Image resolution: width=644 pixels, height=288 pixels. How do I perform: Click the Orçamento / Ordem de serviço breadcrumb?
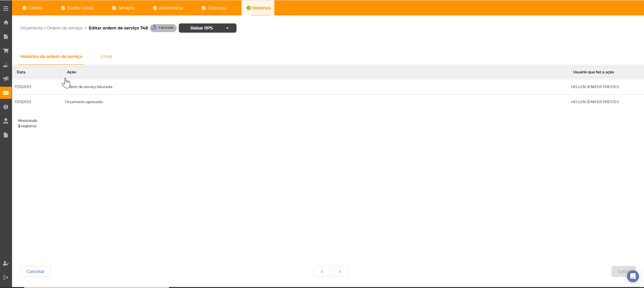51,28
